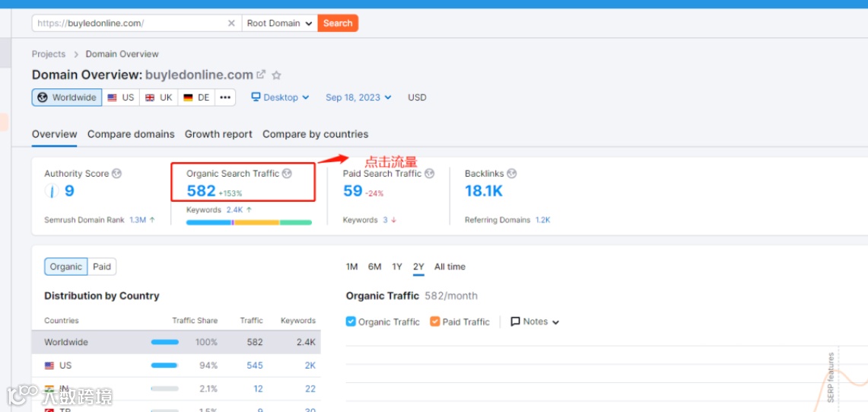Open Compare domains tab
The image size is (868, 412).
131,134
